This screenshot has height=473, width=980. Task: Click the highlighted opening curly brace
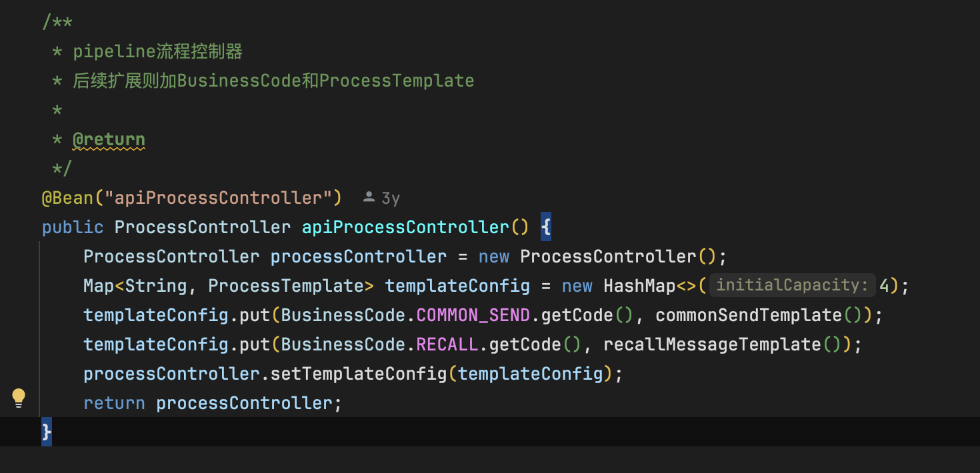pos(546,227)
